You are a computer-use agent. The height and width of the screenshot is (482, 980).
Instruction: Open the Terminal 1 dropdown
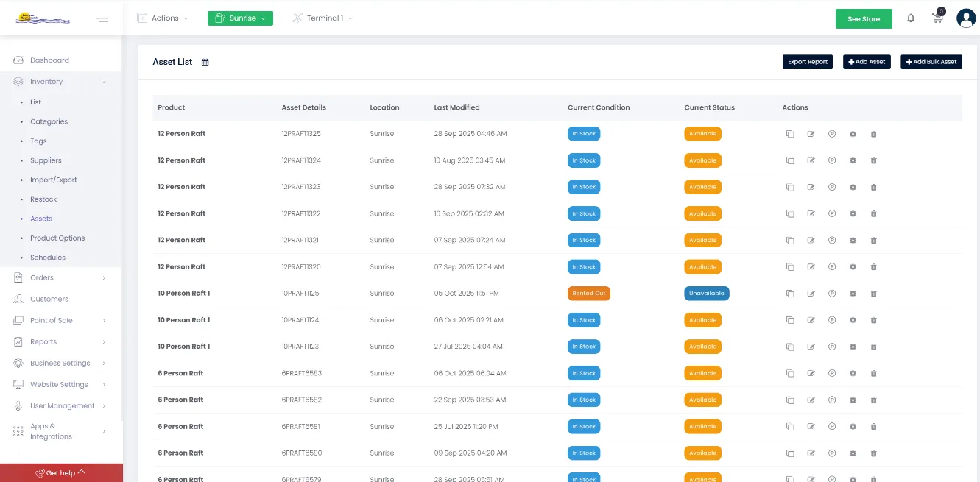click(x=322, y=18)
